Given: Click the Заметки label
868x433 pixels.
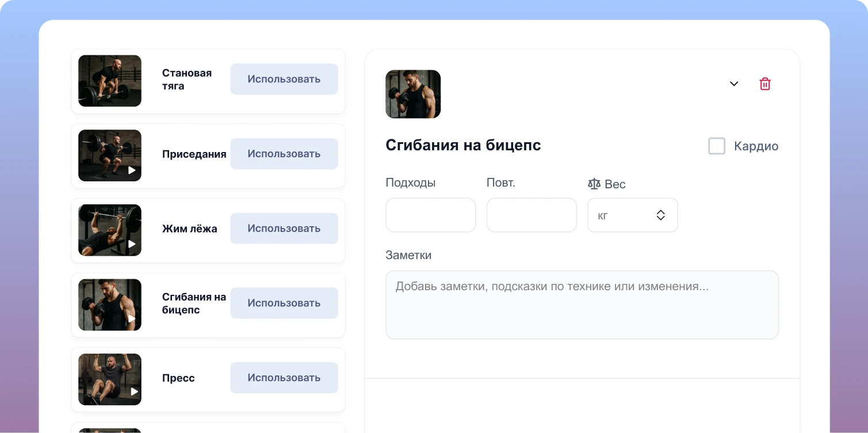Looking at the screenshot, I should (x=408, y=255).
